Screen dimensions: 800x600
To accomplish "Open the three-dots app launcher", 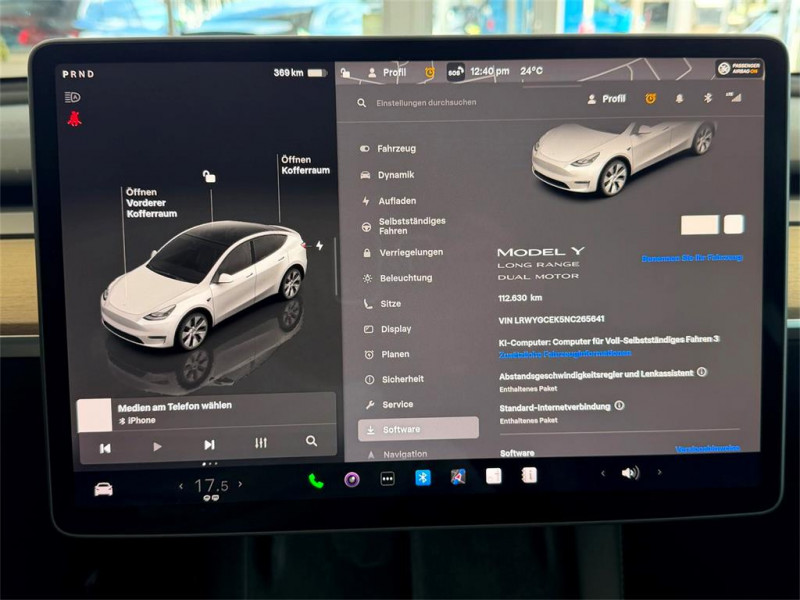I will point(387,479).
